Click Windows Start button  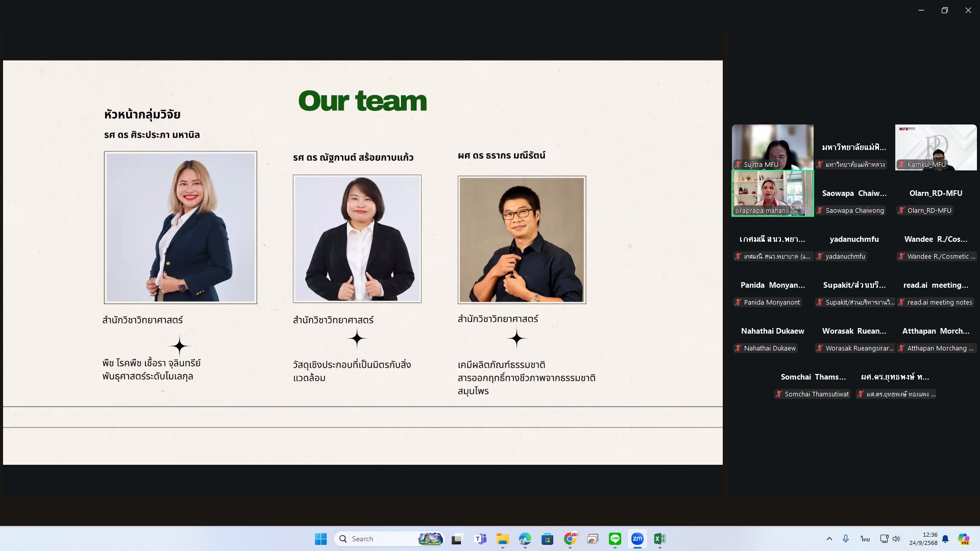pyautogui.click(x=321, y=539)
